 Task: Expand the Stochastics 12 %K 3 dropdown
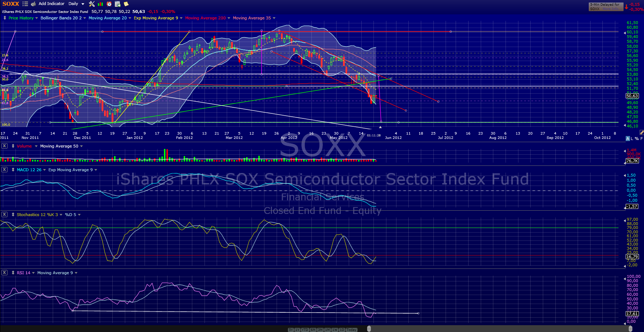(61, 215)
